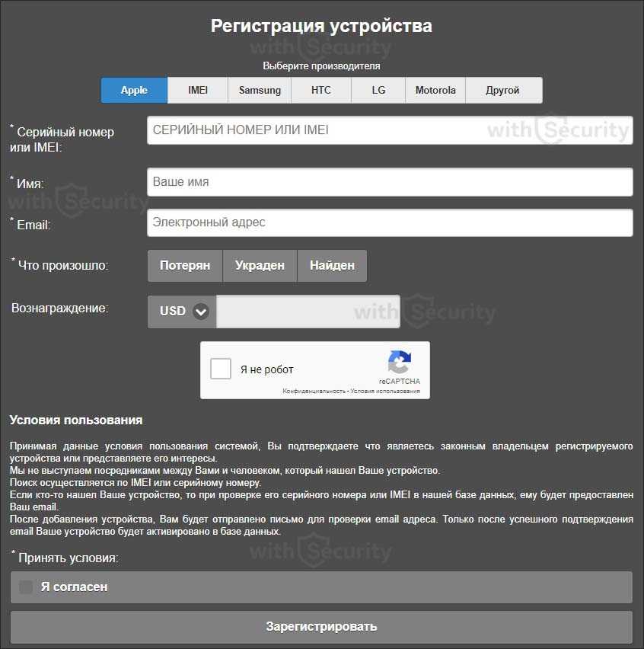Choose the "Найден" status option
Image resolution: width=644 pixels, height=649 pixels.
click(332, 266)
